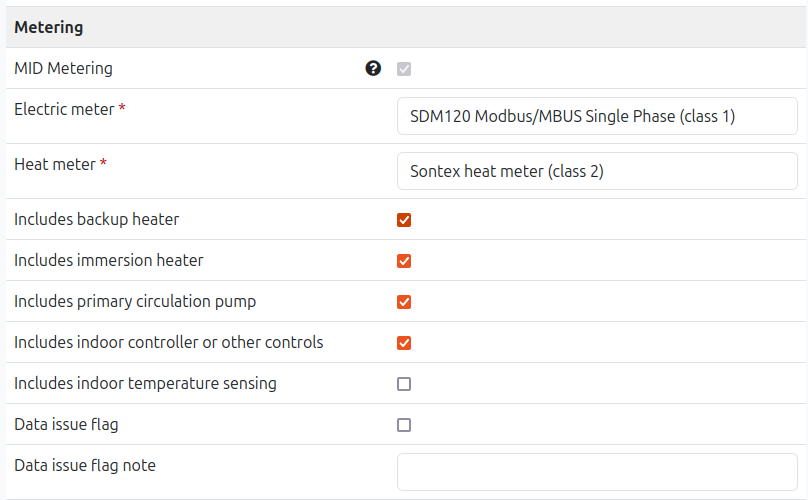This screenshot has height=500, width=808.
Task: Click the Includes backup heater label text
Action: (96, 219)
